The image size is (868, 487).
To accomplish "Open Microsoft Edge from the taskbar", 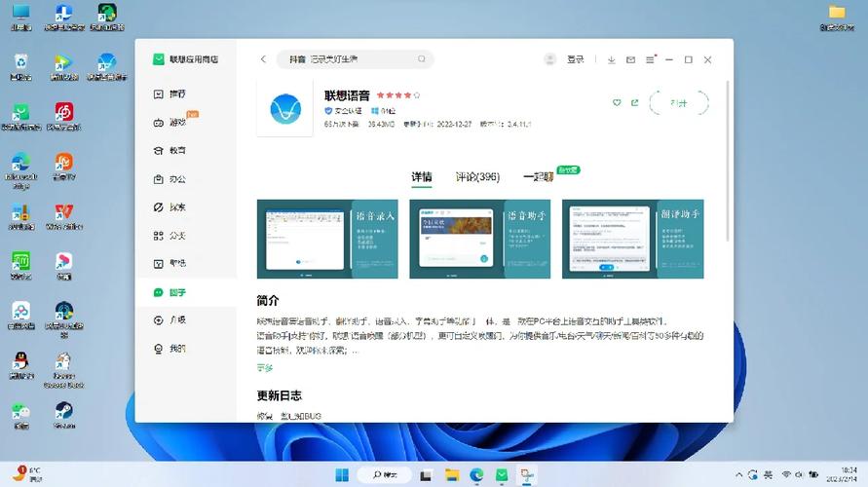I will (476, 475).
